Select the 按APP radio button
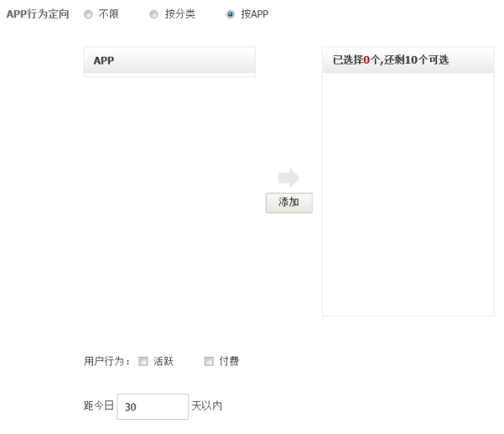This screenshot has height=434, width=504. 231,15
